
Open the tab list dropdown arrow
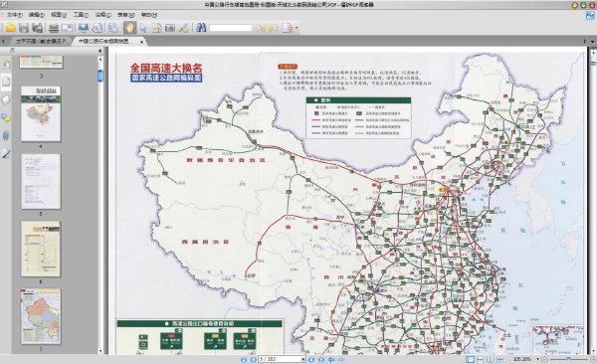[592, 41]
